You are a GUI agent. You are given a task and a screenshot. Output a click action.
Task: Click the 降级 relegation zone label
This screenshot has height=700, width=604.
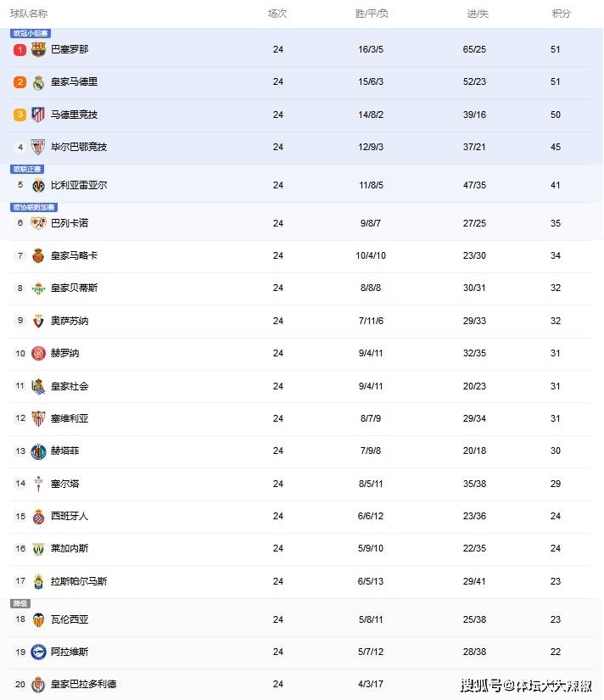tap(20, 603)
